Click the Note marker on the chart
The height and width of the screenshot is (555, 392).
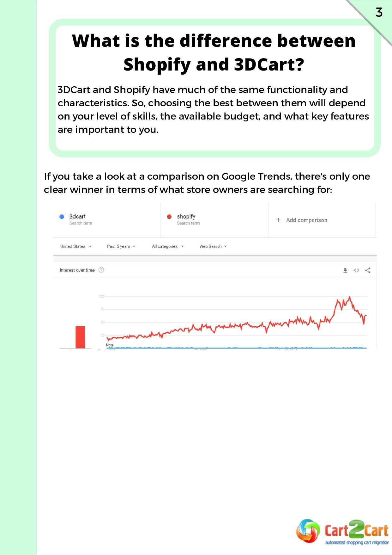[110, 345]
